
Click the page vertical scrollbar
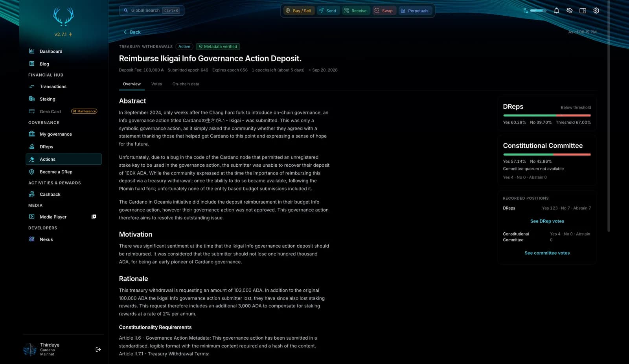pyautogui.click(x=609, y=116)
